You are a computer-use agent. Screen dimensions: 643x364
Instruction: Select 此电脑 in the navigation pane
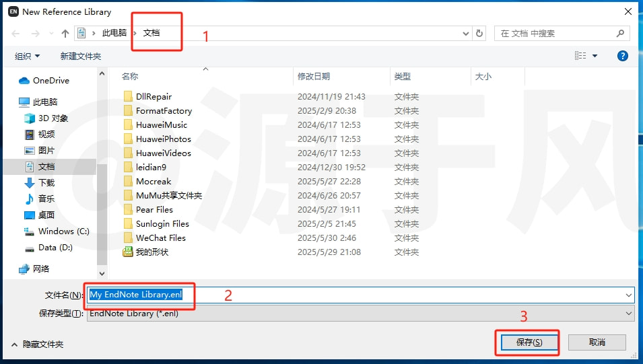pyautogui.click(x=38, y=102)
